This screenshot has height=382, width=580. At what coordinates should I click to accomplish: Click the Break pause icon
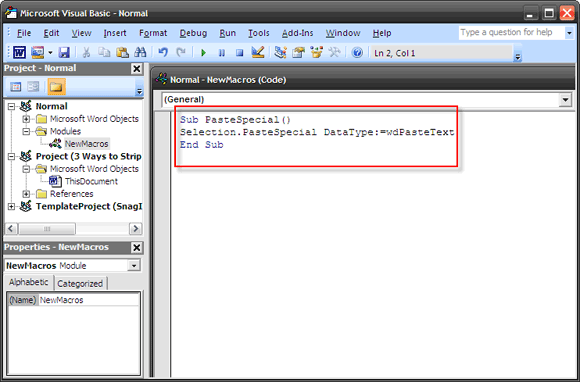222,53
